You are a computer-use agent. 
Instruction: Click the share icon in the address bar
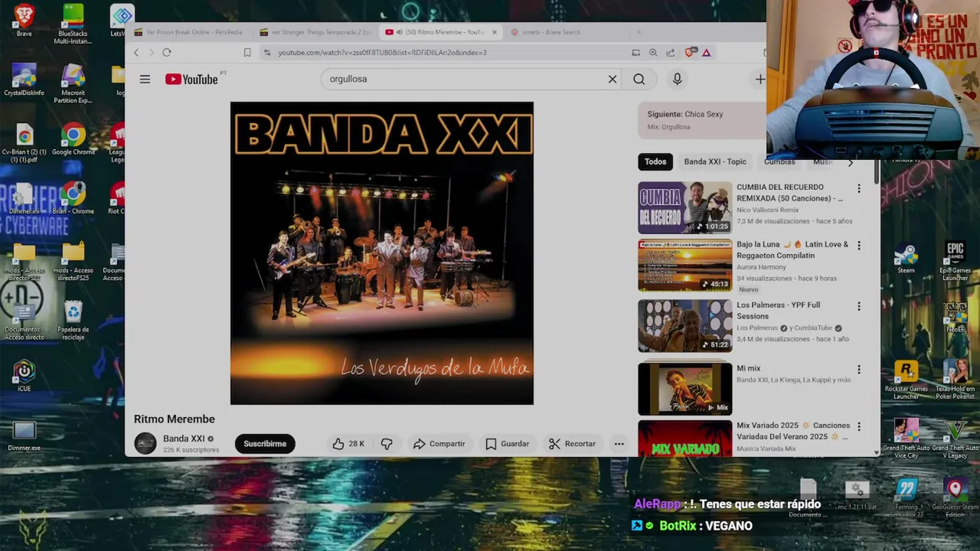pyautogui.click(x=671, y=52)
